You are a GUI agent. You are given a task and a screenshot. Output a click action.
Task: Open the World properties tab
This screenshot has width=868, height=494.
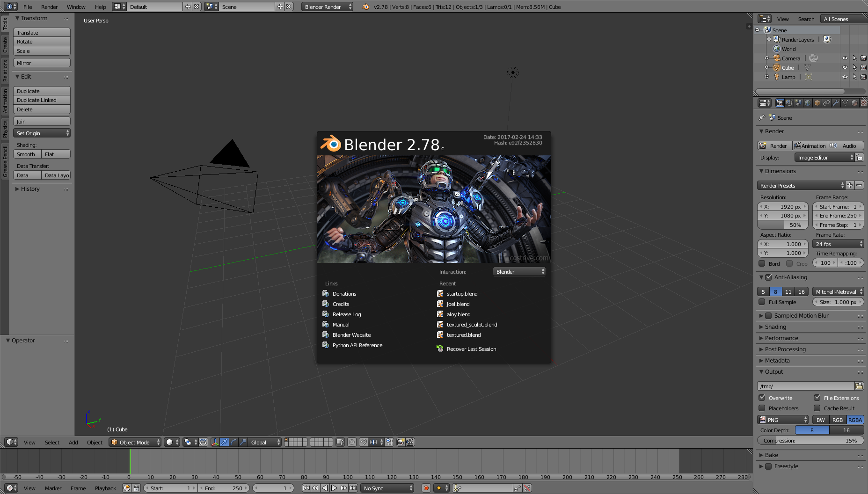(x=808, y=103)
